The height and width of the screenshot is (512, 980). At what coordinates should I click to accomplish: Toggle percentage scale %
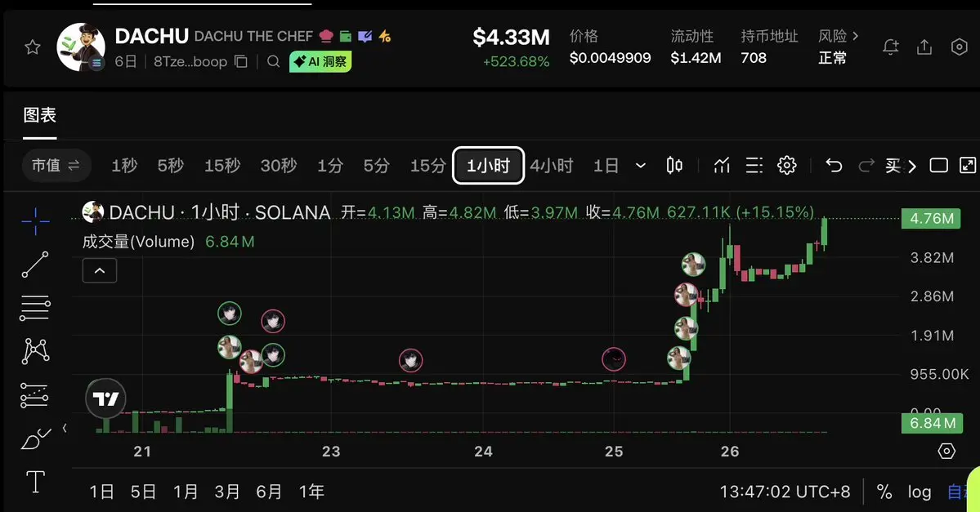884,492
